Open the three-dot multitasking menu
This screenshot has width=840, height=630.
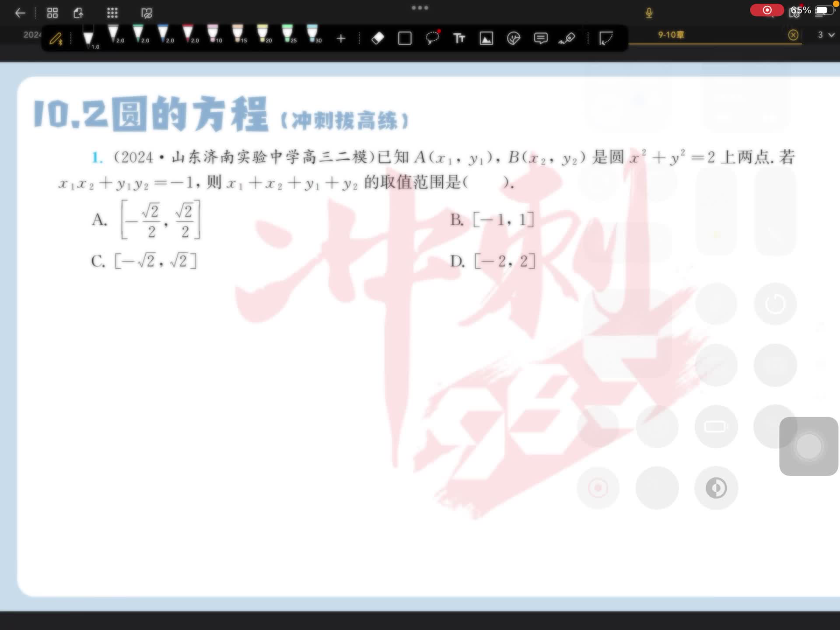[x=420, y=8]
